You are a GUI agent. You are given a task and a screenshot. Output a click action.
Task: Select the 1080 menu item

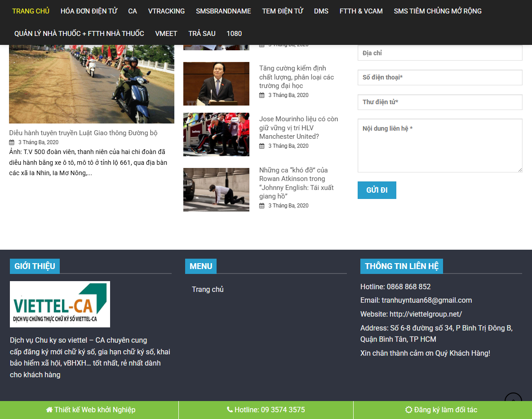point(234,34)
